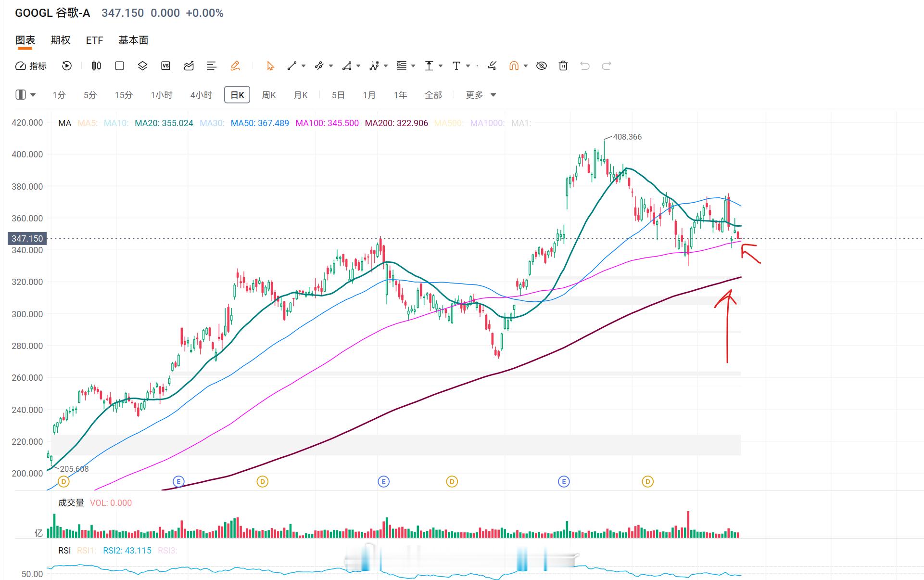
Task: Toggle the MA100: 345.500 line label
Action: click(327, 123)
